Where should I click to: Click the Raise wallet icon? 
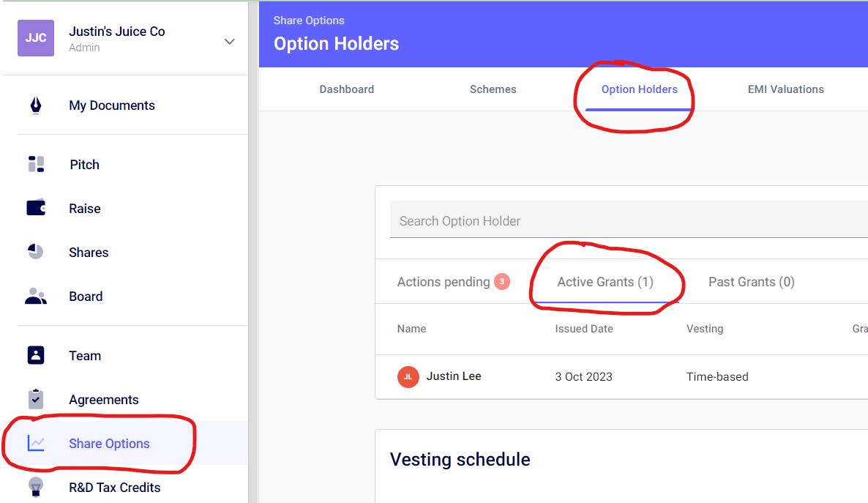(36, 208)
